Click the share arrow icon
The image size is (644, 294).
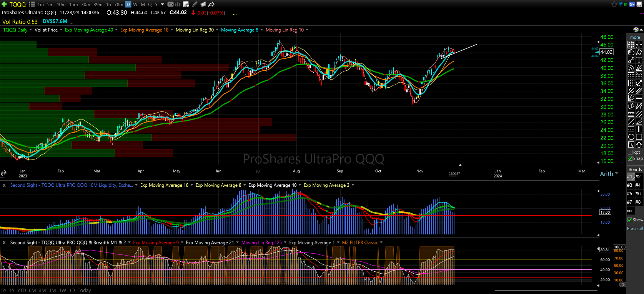coord(211,4)
